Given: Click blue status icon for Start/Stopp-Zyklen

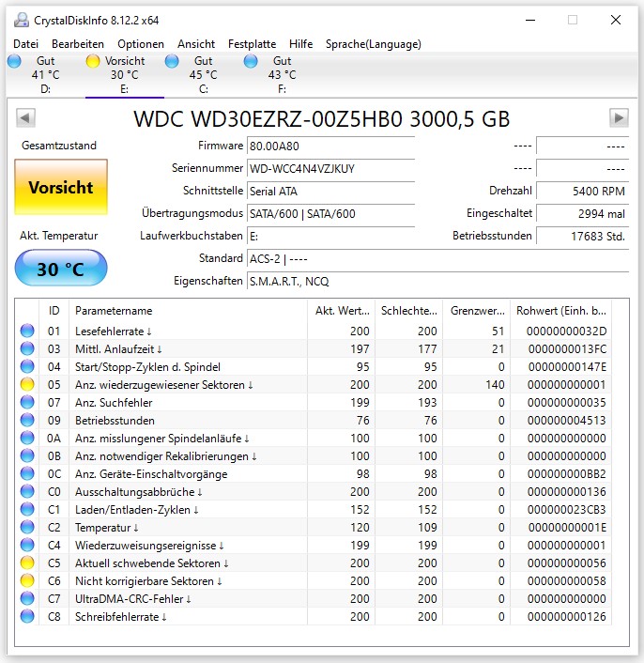Looking at the screenshot, I should click(27, 366).
